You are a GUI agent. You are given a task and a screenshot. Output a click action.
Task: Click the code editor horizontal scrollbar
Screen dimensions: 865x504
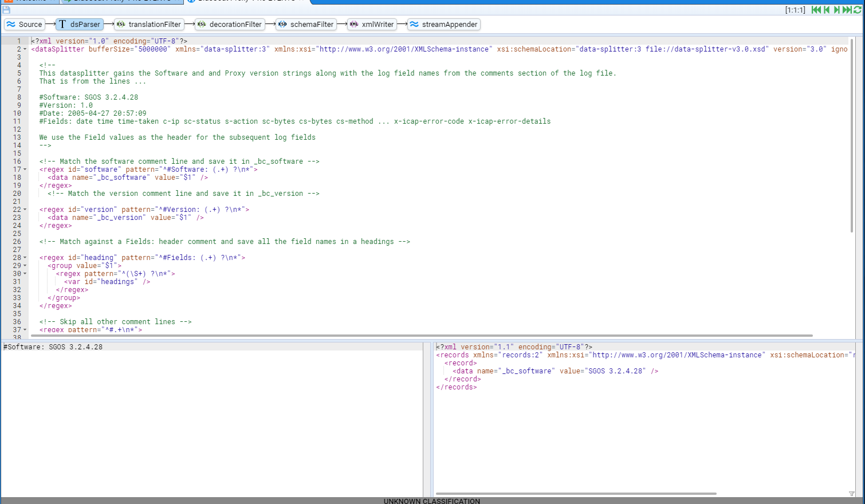pyautogui.click(x=421, y=336)
